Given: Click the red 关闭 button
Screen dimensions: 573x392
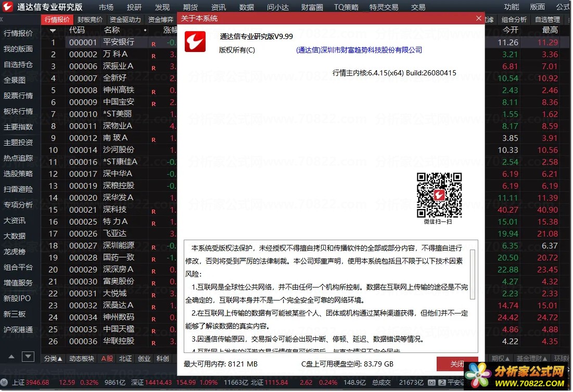Looking at the screenshot, I should tap(457, 364).
